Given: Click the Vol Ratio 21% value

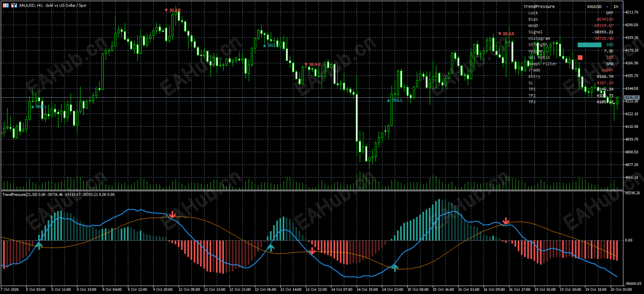Looking at the screenshot, I should [x=610, y=57].
